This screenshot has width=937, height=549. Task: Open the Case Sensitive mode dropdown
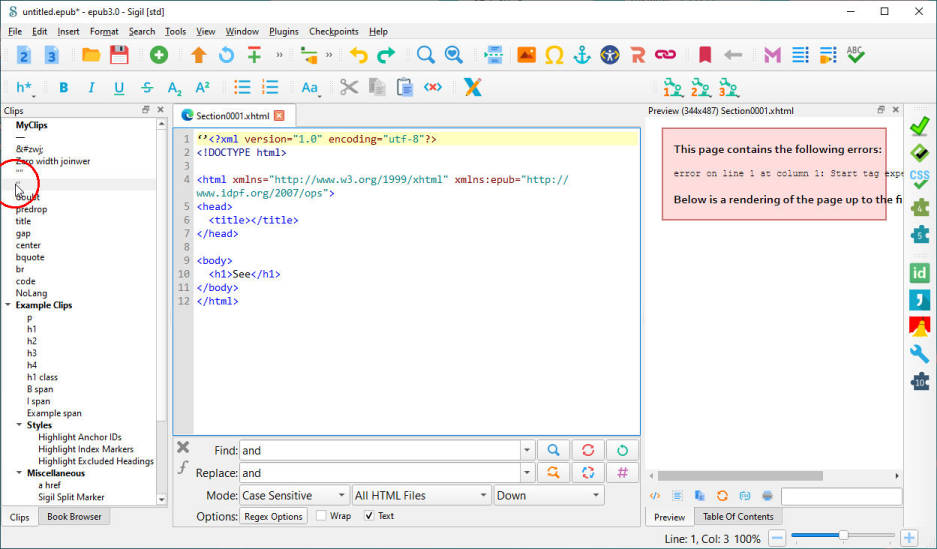click(x=293, y=495)
